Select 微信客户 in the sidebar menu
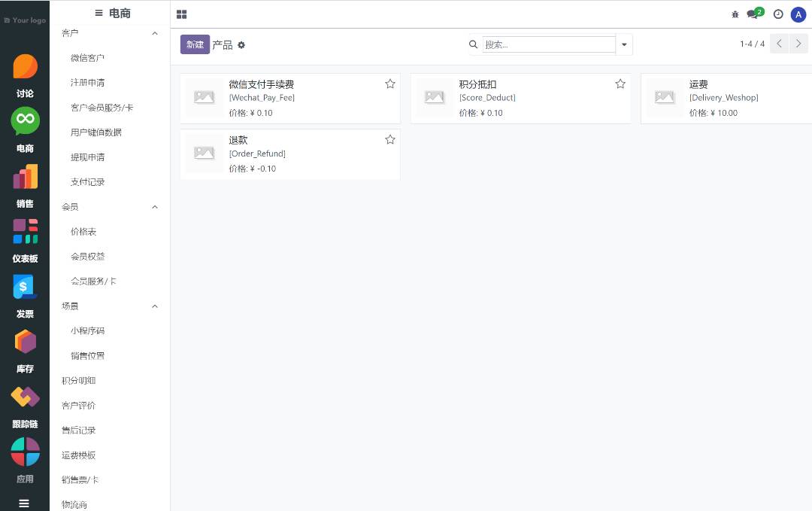Screen dimensions: 812x511 87,58
